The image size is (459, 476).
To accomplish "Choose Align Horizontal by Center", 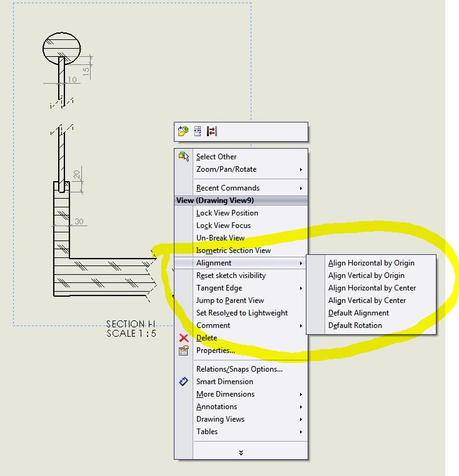I will [372, 288].
